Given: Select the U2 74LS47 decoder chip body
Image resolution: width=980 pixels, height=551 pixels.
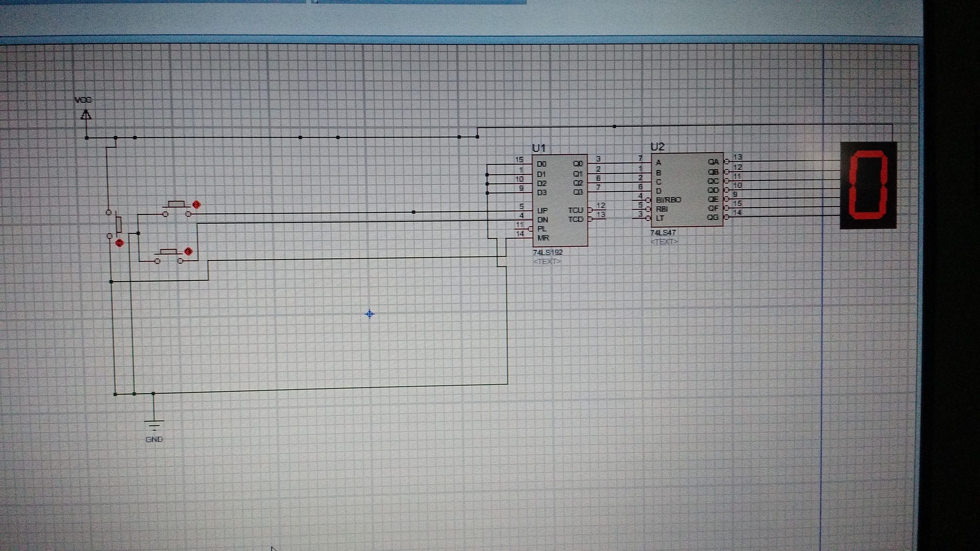Looking at the screenshot, I should click(x=687, y=190).
